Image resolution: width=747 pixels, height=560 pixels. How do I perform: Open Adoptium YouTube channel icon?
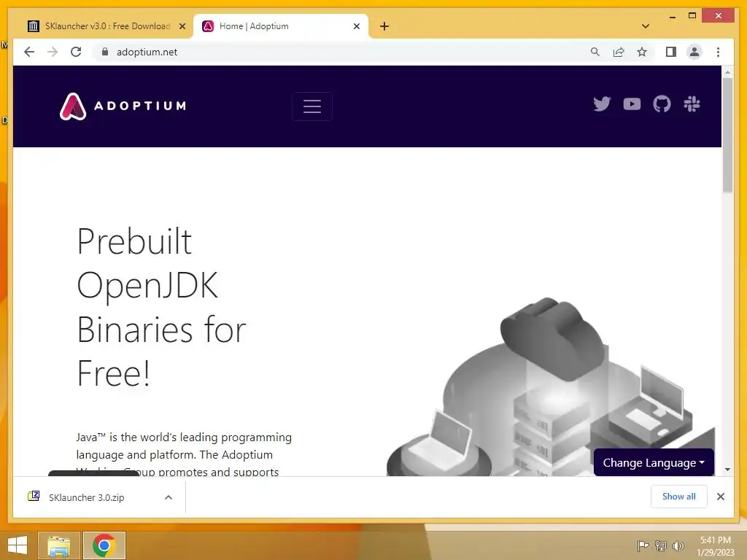632,104
